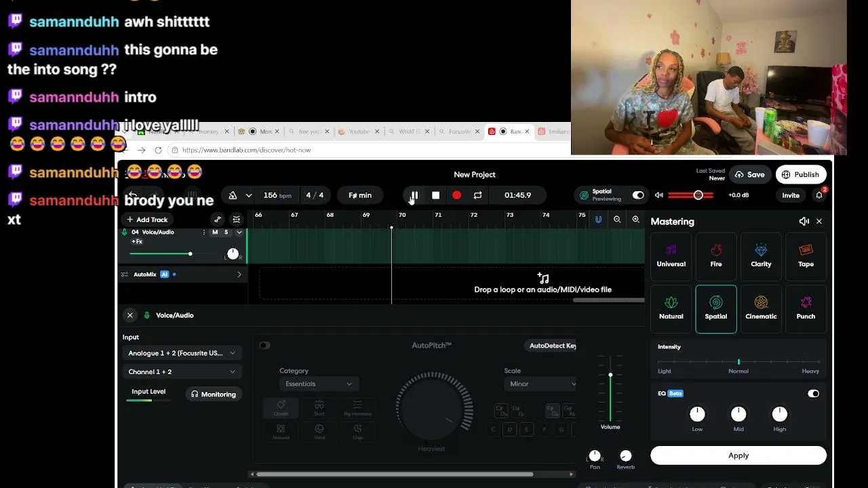This screenshot has width=868, height=488.
Task: Select the Classic AutoPitch preset
Action: coord(281,408)
